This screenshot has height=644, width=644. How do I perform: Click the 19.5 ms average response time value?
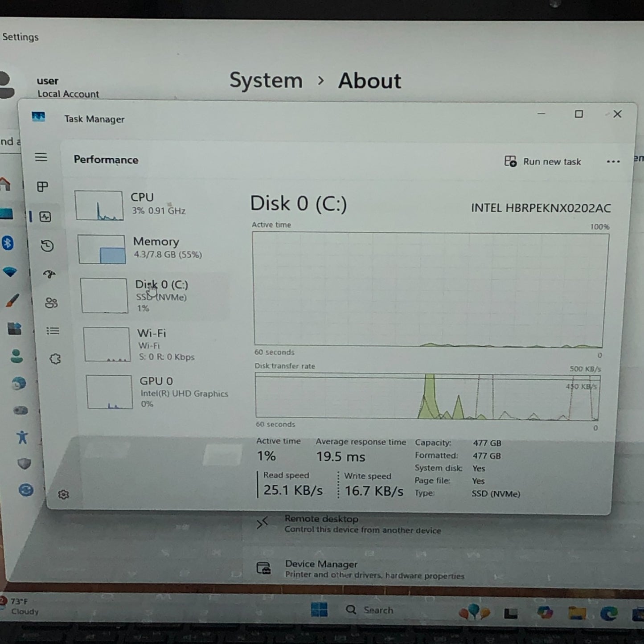click(340, 457)
